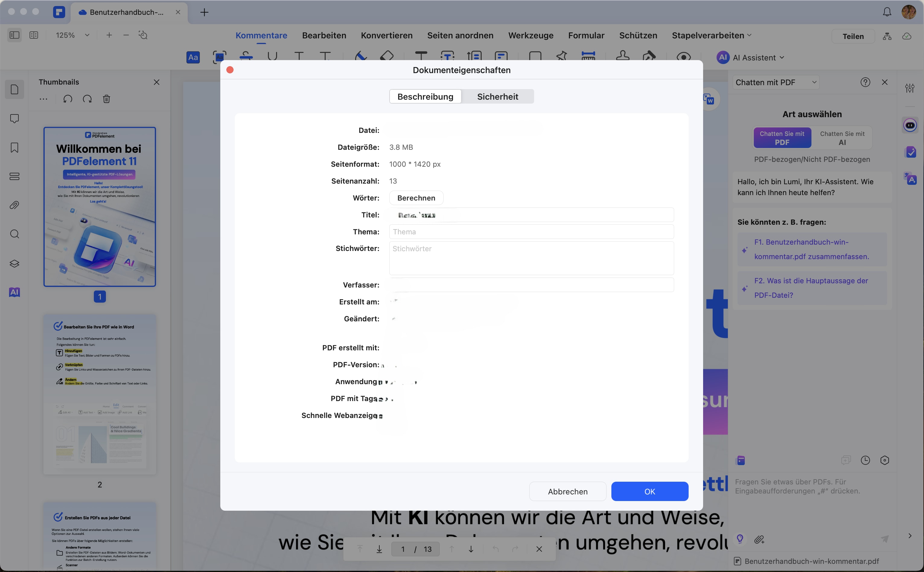The image size is (924, 572).
Task: Expand the Chatten mit PDF dropdown
Action: point(776,82)
